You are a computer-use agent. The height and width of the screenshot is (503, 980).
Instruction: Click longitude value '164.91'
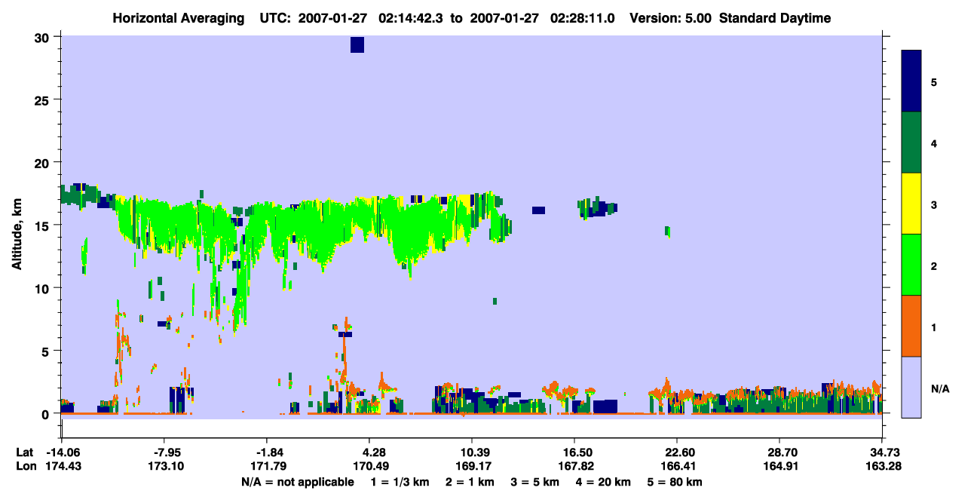click(779, 467)
